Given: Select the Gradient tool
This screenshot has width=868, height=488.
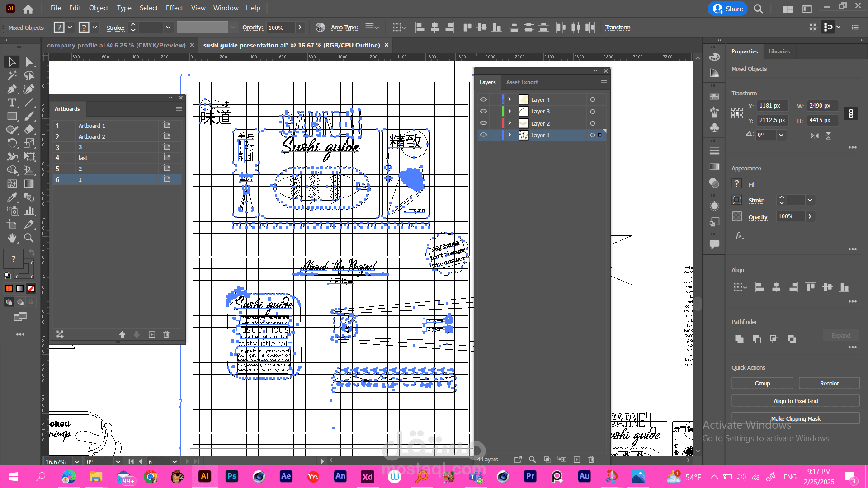Looking at the screenshot, I should coord(29,184).
